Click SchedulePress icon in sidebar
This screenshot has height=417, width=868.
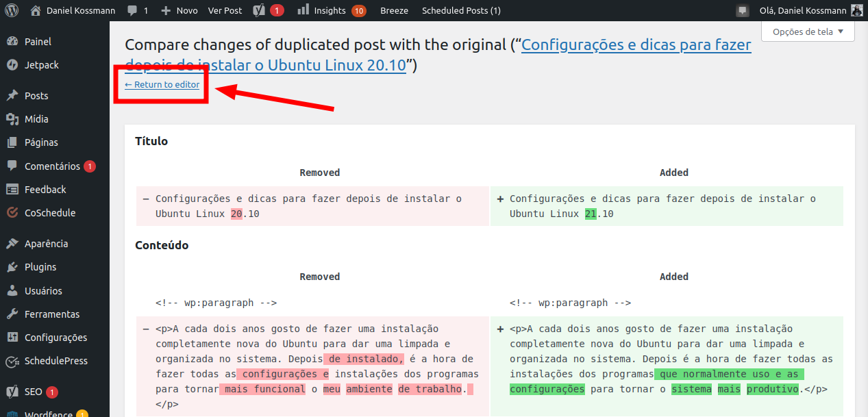[x=12, y=362]
